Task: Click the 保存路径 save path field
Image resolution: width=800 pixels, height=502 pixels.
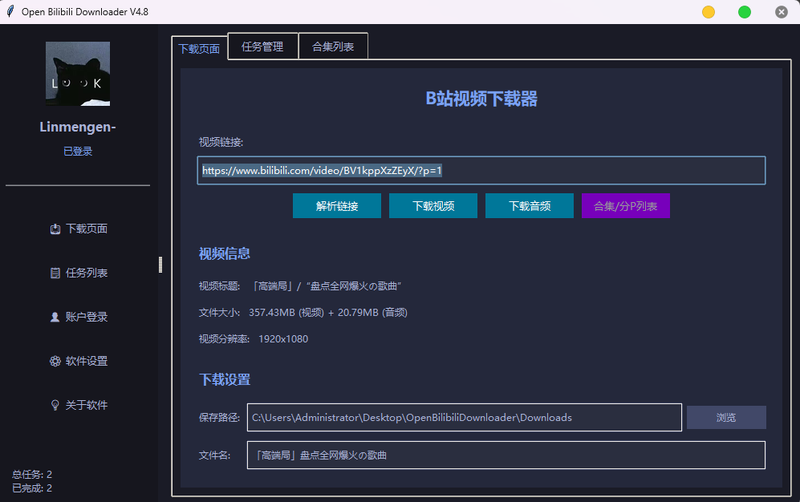Action: tap(464, 417)
